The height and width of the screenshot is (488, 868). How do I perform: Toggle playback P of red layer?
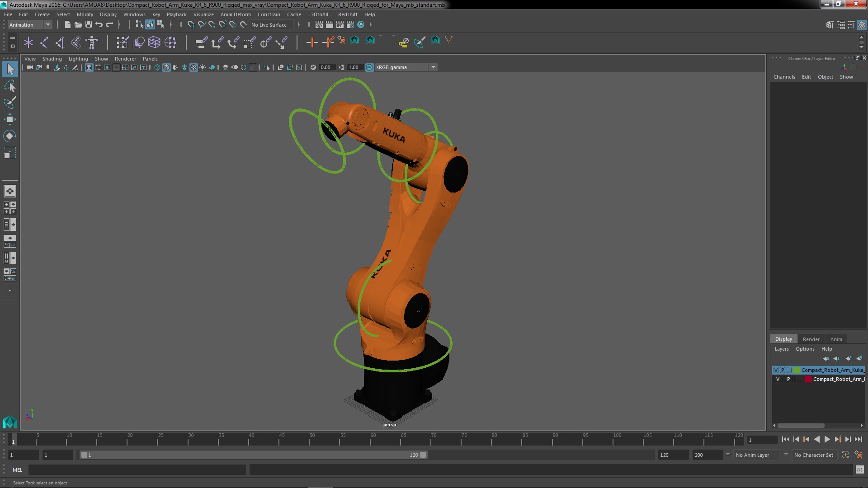click(x=788, y=380)
